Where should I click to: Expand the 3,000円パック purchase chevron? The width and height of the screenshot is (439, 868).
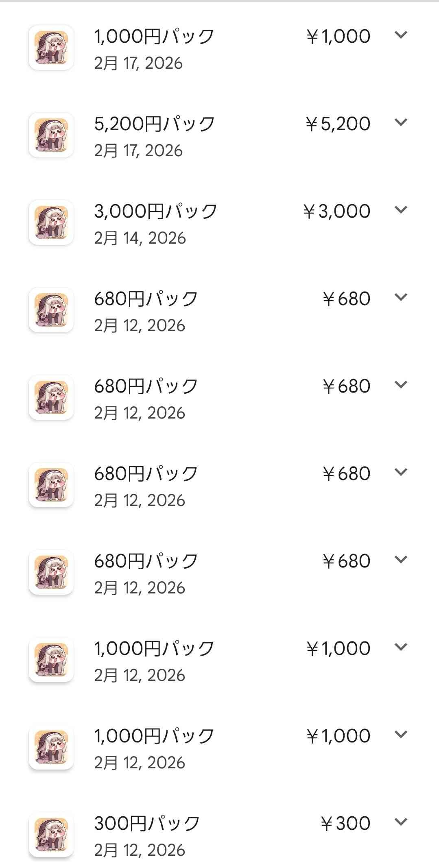(x=401, y=209)
